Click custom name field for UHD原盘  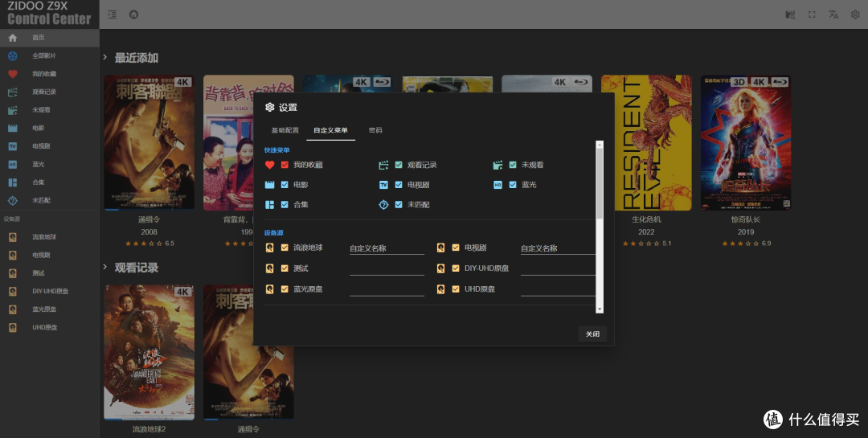click(558, 289)
